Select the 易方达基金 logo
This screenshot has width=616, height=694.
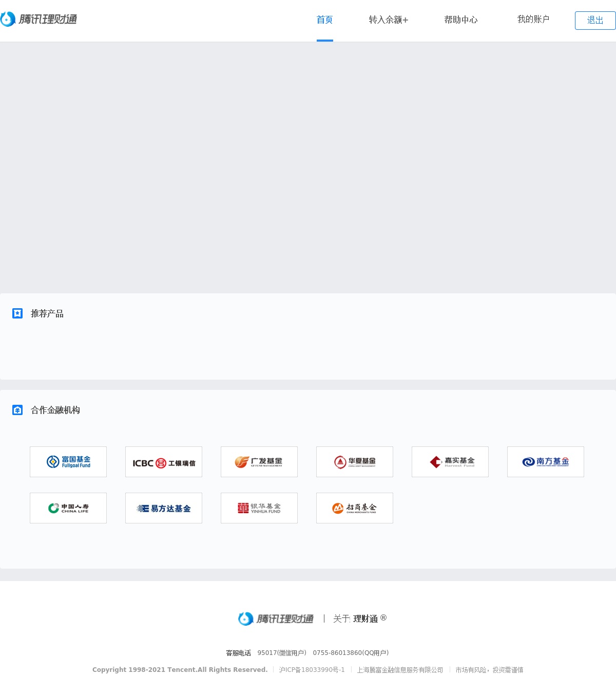click(164, 508)
